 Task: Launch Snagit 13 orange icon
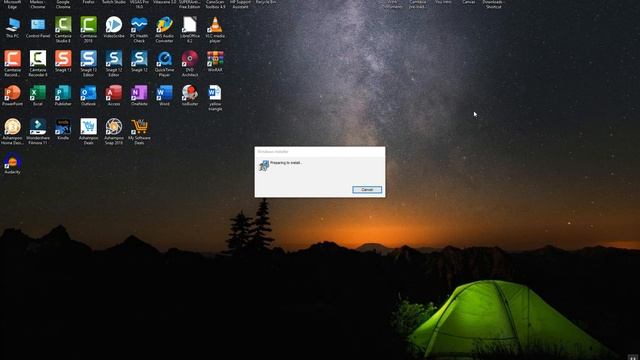(x=63, y=61)
